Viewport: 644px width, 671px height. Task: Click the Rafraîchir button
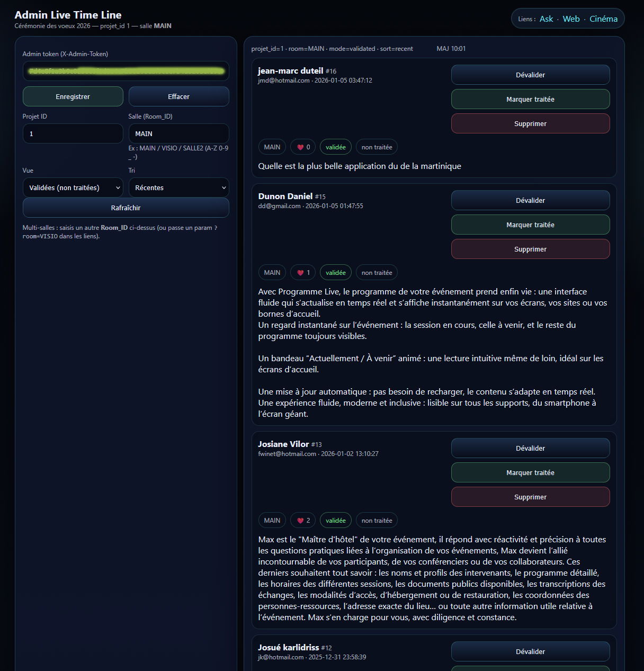point(126,208)
